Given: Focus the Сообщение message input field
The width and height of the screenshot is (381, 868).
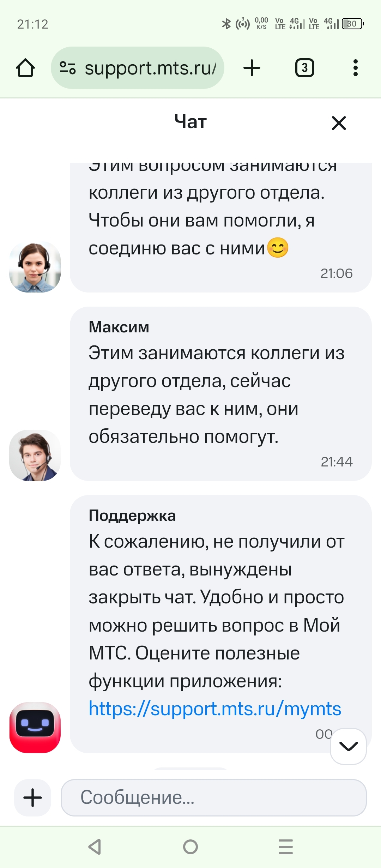Looking at the screenshot, I should coord(213,797).
